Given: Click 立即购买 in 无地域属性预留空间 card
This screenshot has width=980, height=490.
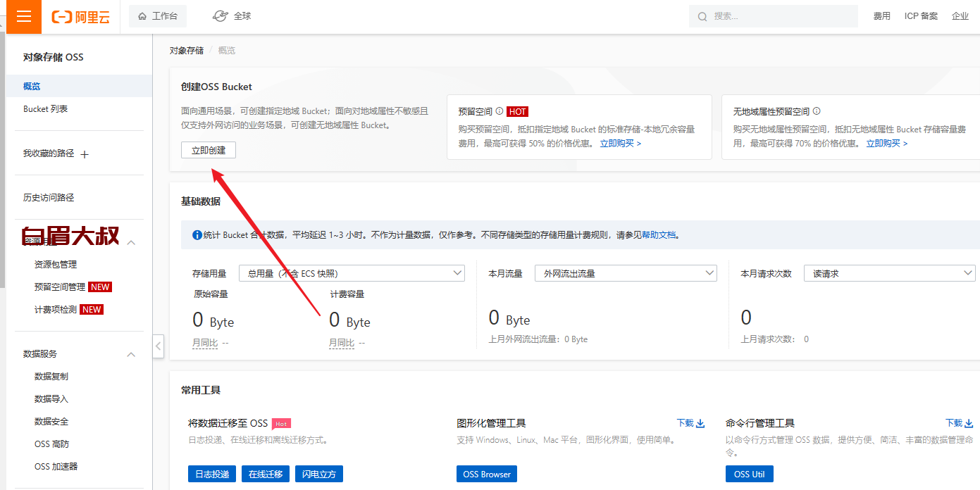Looking at the screenshot, I should pyautogui.click(x=886, y=144).
